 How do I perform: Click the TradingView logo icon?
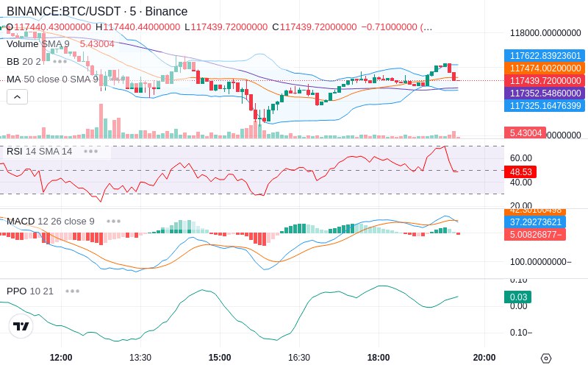click(x=21, y=326)
